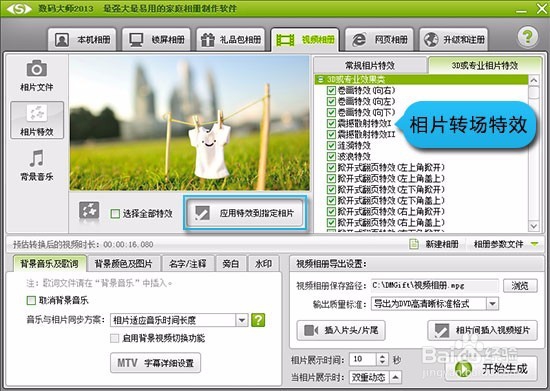Click MTV 字幕详细设置 button
The height and width of the screenshot is (391, 550).
(155, 363)
